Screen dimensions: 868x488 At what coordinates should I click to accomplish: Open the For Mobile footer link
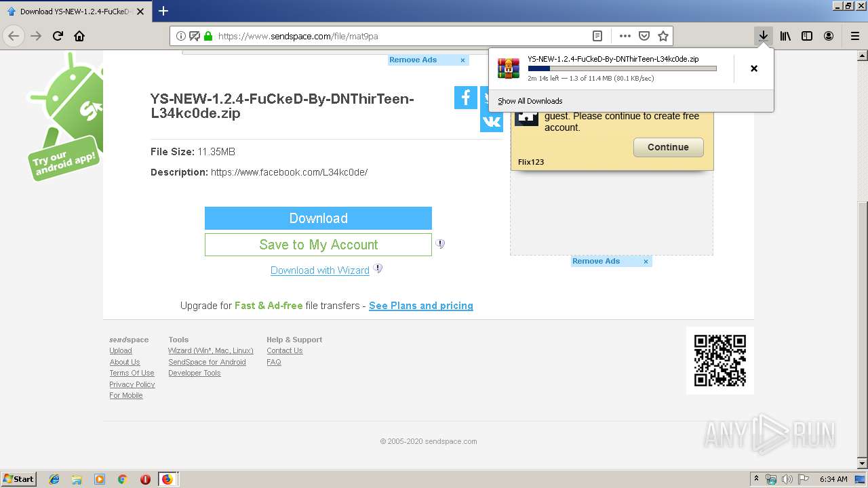click(x=126, y=395)
